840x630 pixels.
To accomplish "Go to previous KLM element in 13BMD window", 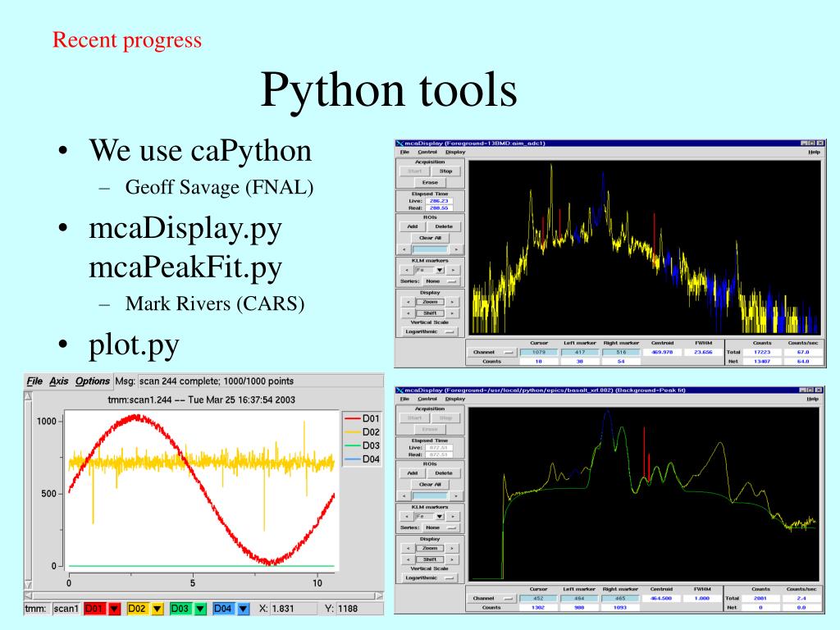I will pos(407,270).
